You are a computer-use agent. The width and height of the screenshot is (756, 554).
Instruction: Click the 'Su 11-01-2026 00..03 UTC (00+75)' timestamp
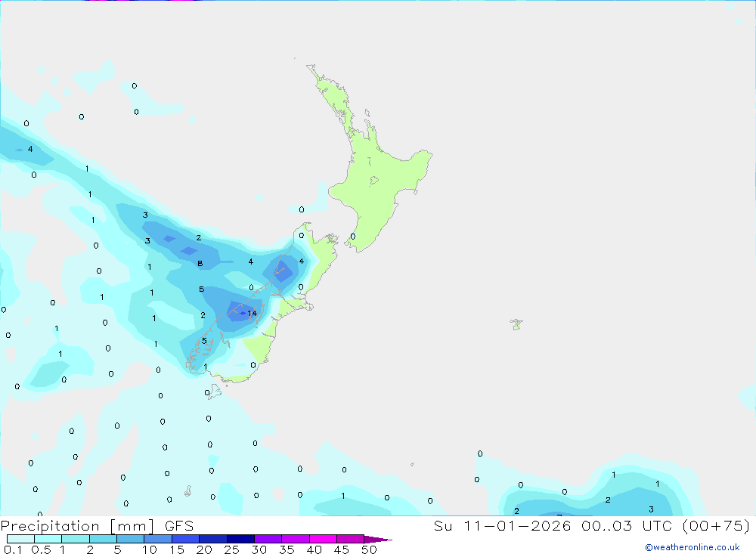coord(592,525)
